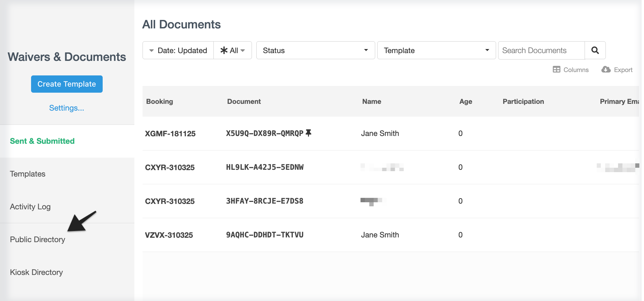This screenshot has height=301, width=644.
Task: Click booking CXYR-310325 in the HL9LK-A42J5-5EDNW row
Action: pos(170,167)
